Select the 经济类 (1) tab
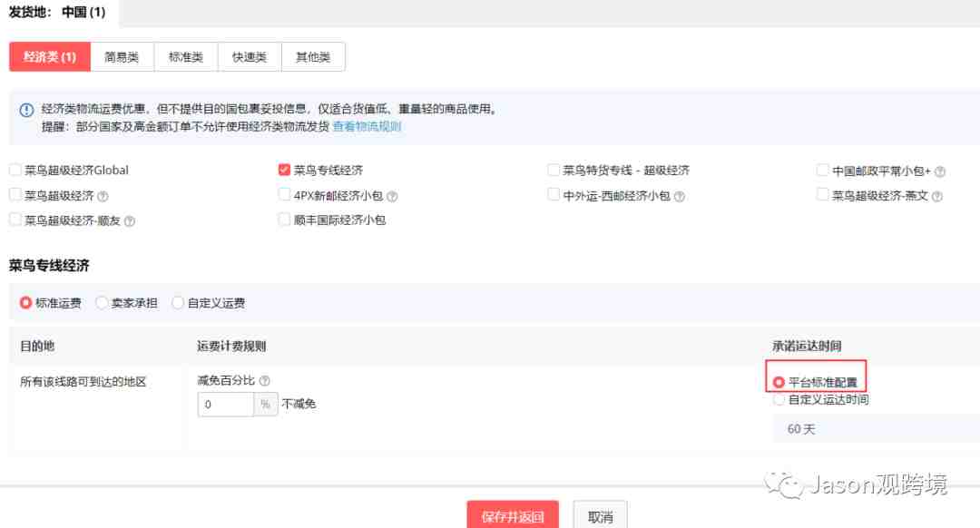The width and height of the screenshot is (980, 528). 49,57
